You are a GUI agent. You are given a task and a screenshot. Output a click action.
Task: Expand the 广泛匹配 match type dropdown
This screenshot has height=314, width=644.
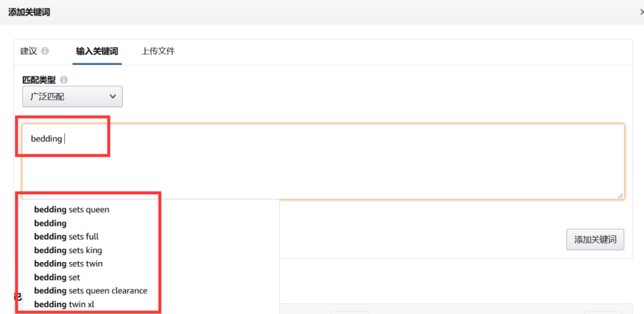(72, 97)
